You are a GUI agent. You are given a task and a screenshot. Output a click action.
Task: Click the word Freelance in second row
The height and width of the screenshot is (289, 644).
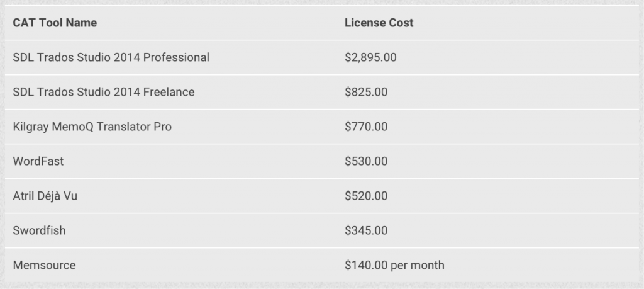tap(169, 92)
